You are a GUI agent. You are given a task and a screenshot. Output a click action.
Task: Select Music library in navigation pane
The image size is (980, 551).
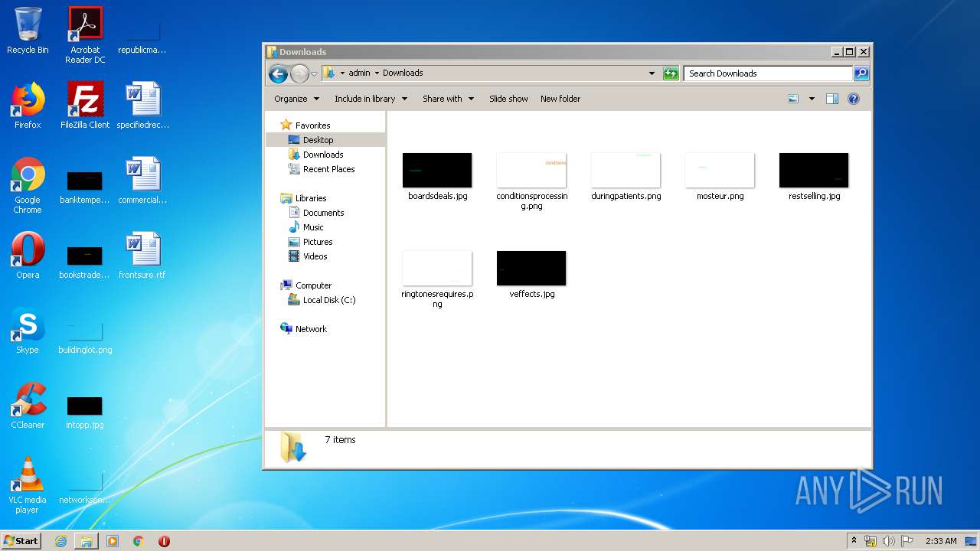click(x=313, y=227)
